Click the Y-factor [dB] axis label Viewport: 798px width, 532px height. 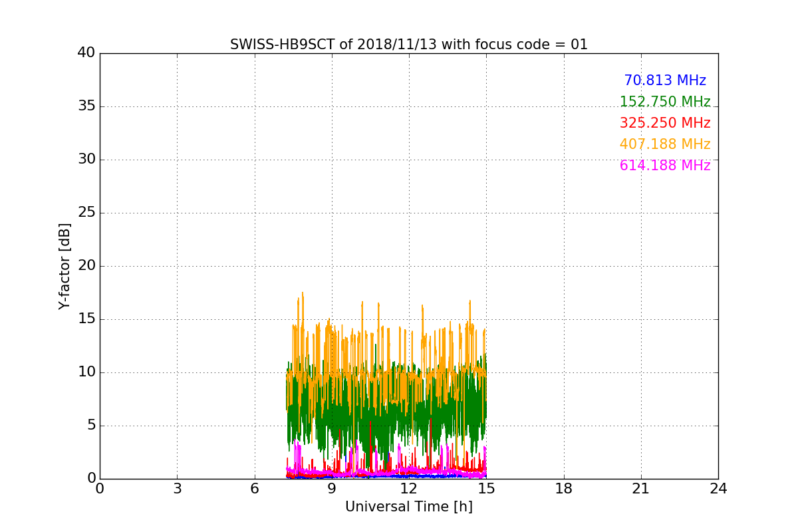coord(65,266)
